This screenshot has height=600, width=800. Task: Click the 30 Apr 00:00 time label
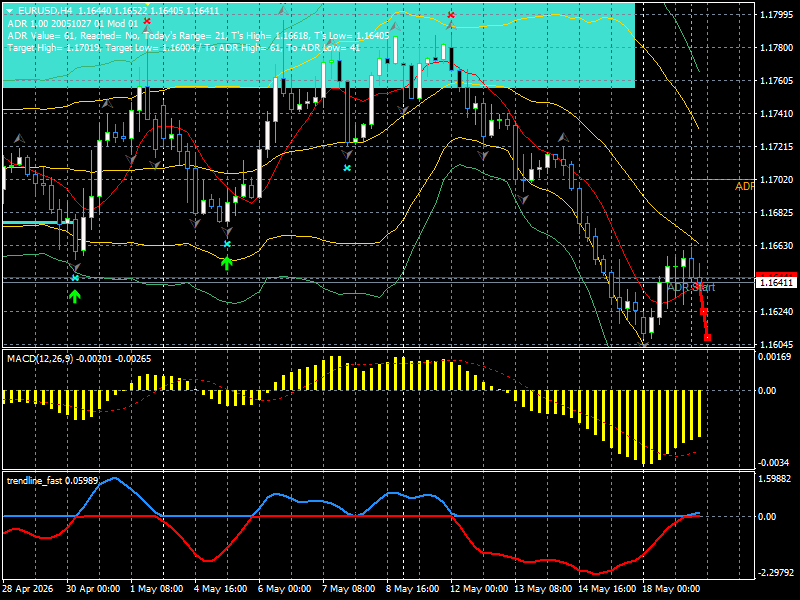[x=93, y=589]
